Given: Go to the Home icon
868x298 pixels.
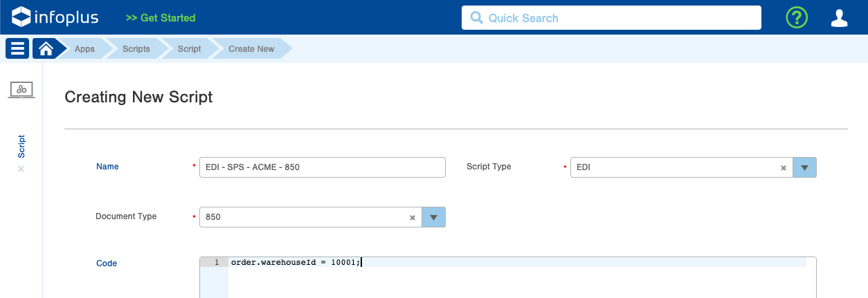Looking at the screenshot, I should 46,49.
